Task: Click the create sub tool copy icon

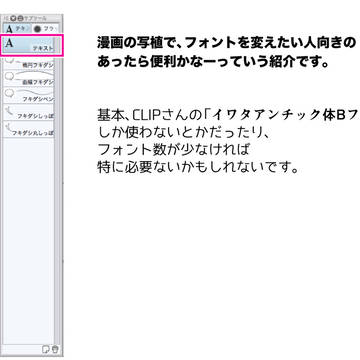Action: [46, 349]
